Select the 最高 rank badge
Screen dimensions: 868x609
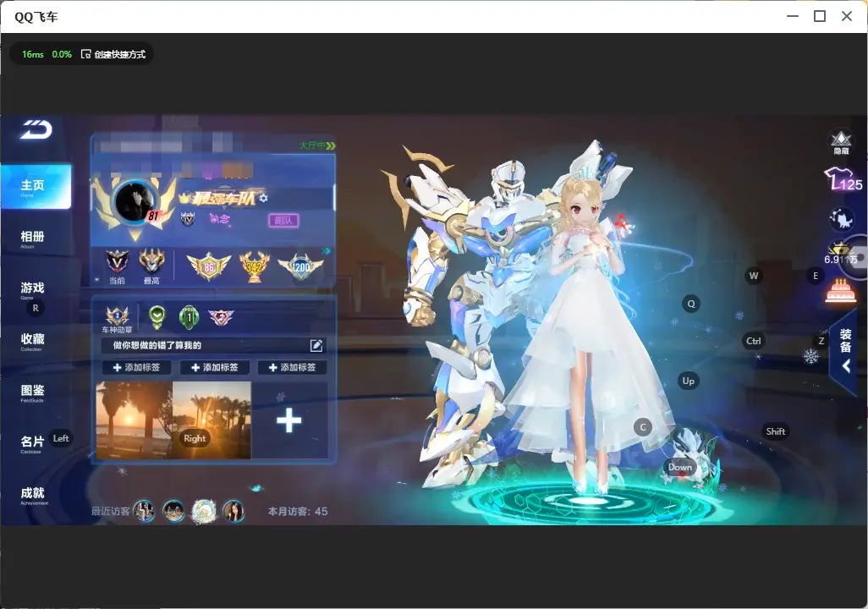[x=151, y=266]
